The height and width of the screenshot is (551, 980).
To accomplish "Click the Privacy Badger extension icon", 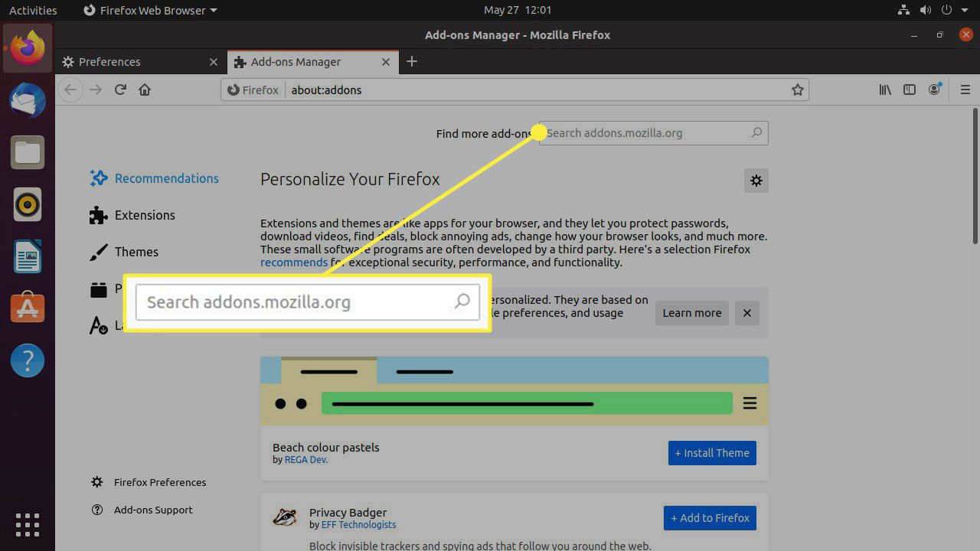I will pyautogui.click(x=285, y=518).
